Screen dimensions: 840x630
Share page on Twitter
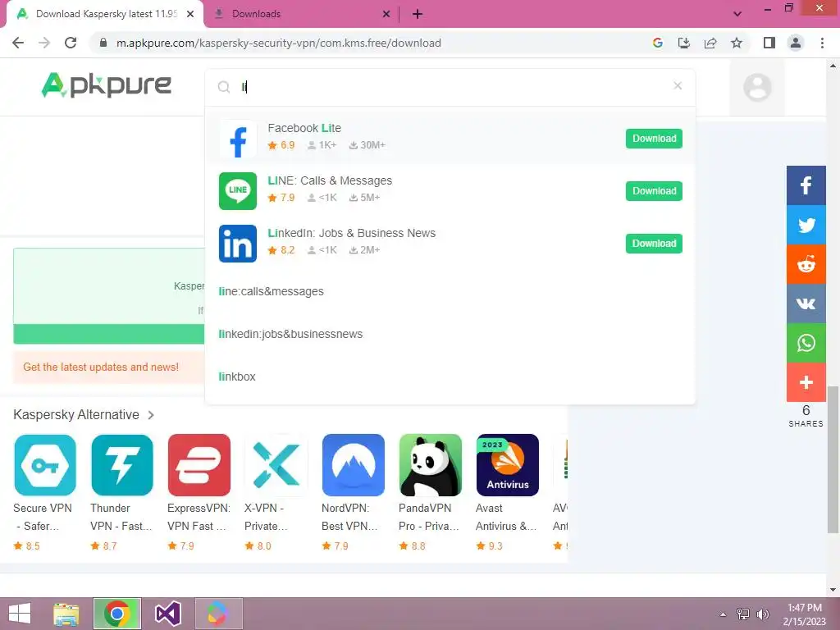[806, 225]
